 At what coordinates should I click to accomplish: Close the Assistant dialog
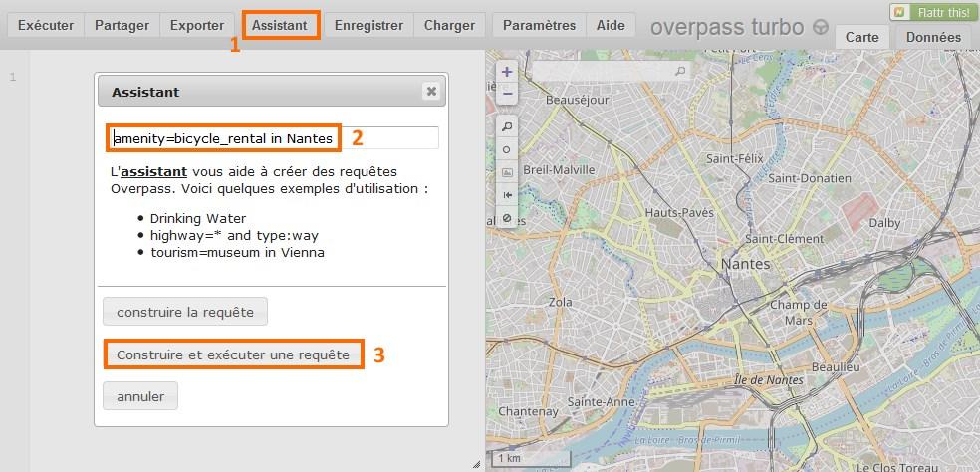click(431, 92)
